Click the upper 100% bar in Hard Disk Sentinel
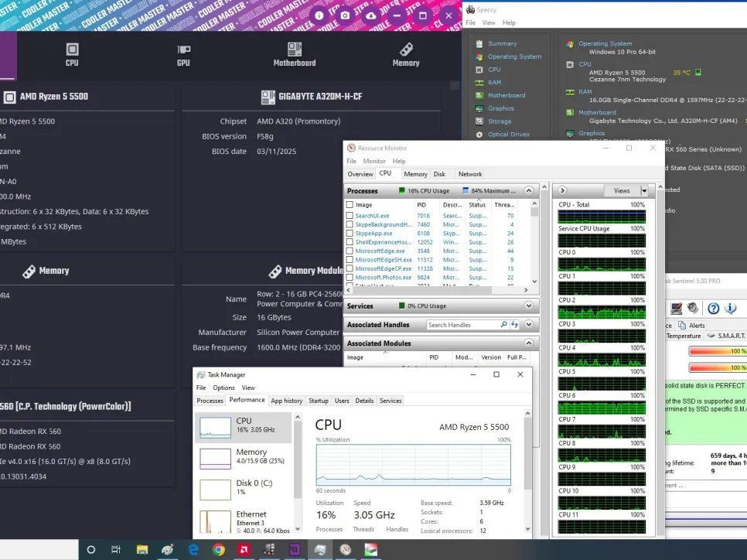The height and width of the screenshot is (560, 747). (x=718, y=351)
